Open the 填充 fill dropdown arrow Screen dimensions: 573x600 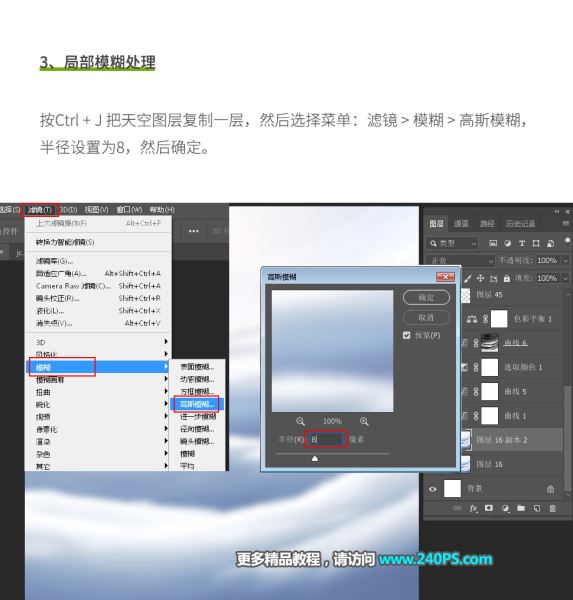tap(565, 278)
